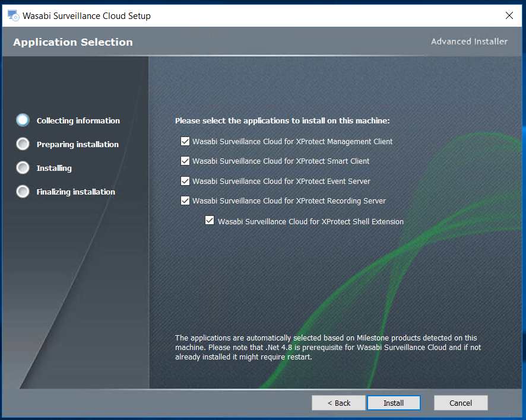The height and width of the screenshot is (420, 526).
Task: Click the Wasabi setup title bar icon
Action: [x=14, y=15]
